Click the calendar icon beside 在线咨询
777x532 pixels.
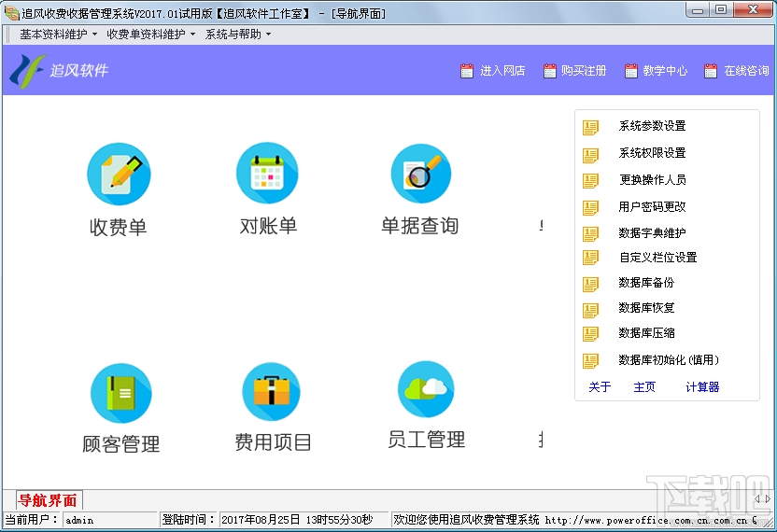tap(711, 71)
